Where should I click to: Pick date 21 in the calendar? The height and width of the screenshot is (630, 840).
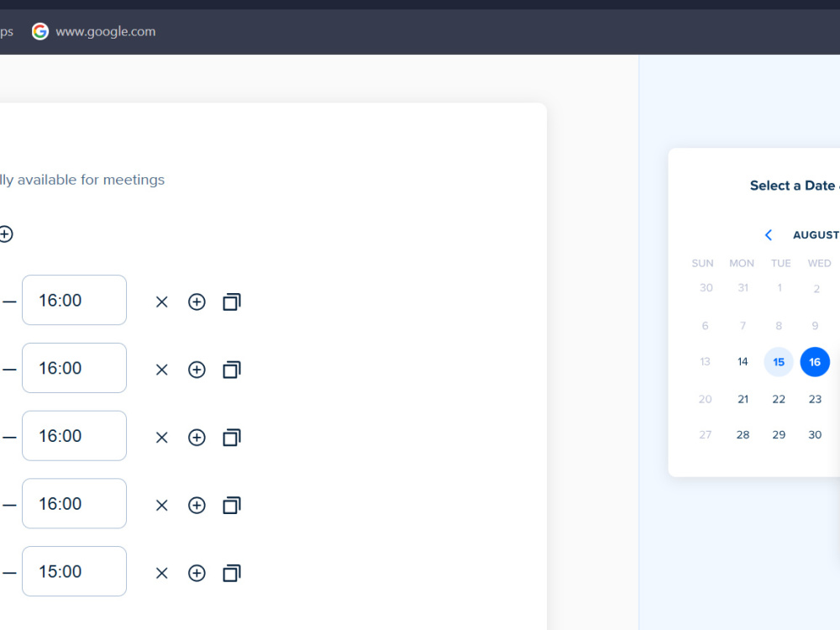tap(743, 399)
